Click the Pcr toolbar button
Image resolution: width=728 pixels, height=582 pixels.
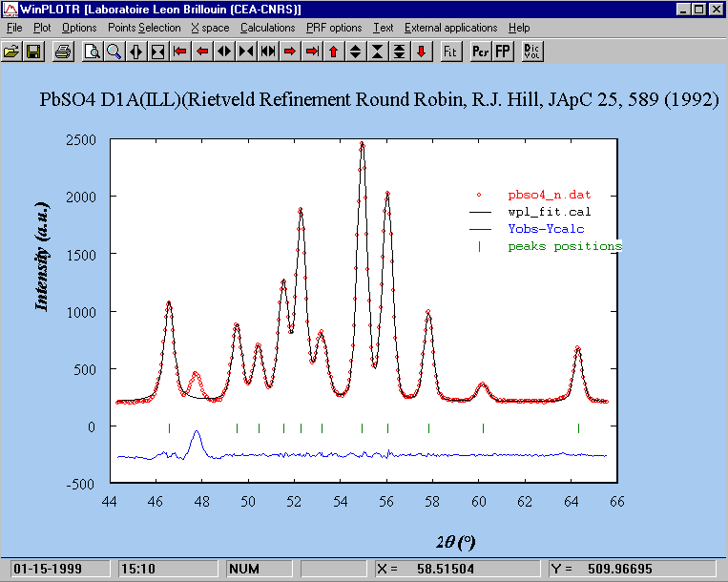tap(481, 51)
